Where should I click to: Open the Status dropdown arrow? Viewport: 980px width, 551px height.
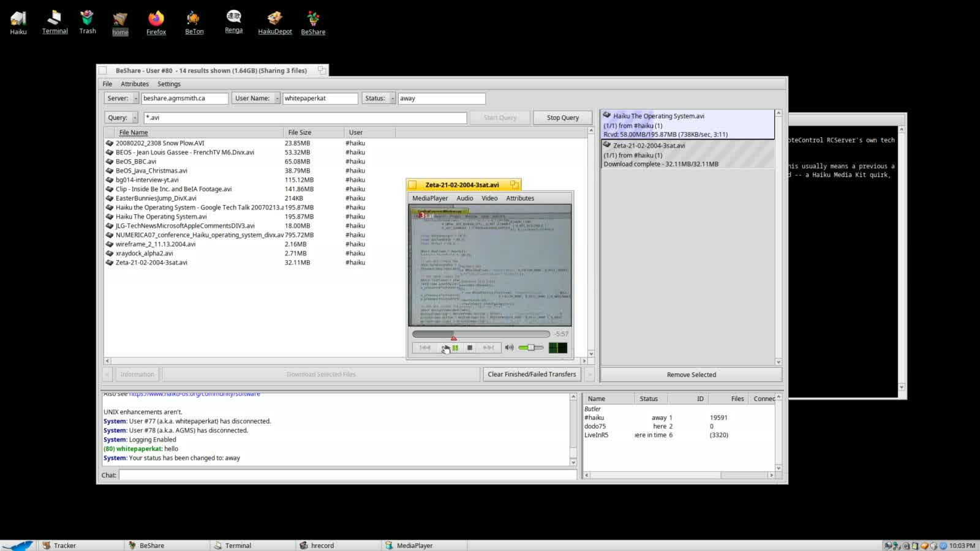[x=393, y=99]
